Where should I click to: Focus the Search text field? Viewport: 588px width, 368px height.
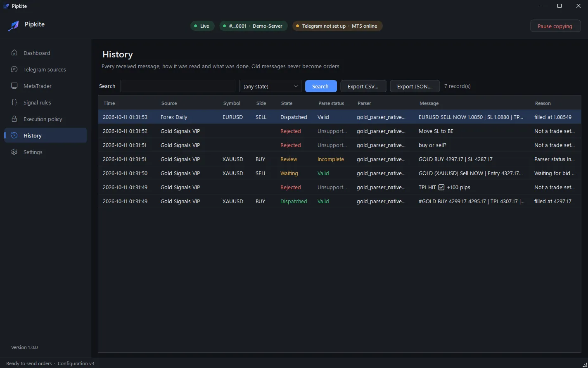178,86
